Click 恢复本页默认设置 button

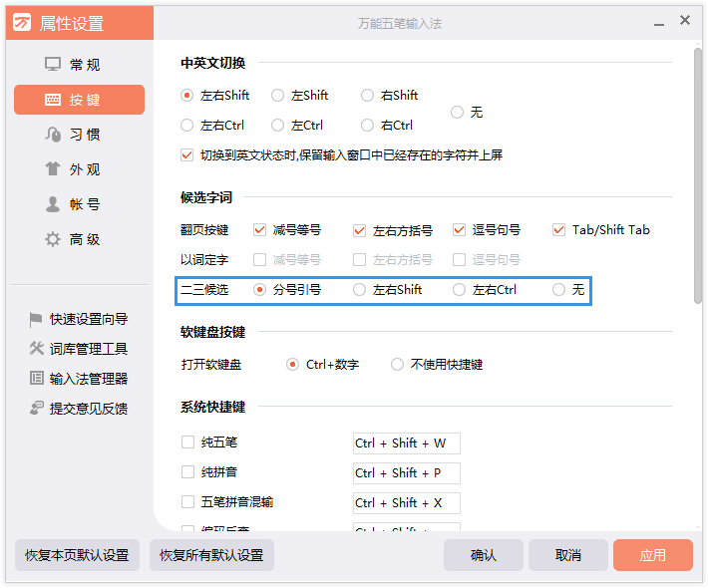coord(77,555)
